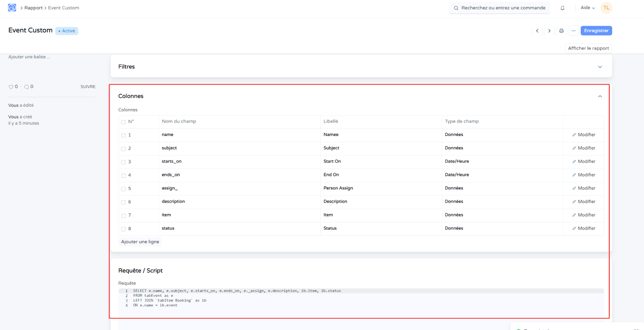Toggle the select-all columns checkbox
This screenshot has width=644, height=330.
coord(124,122)
